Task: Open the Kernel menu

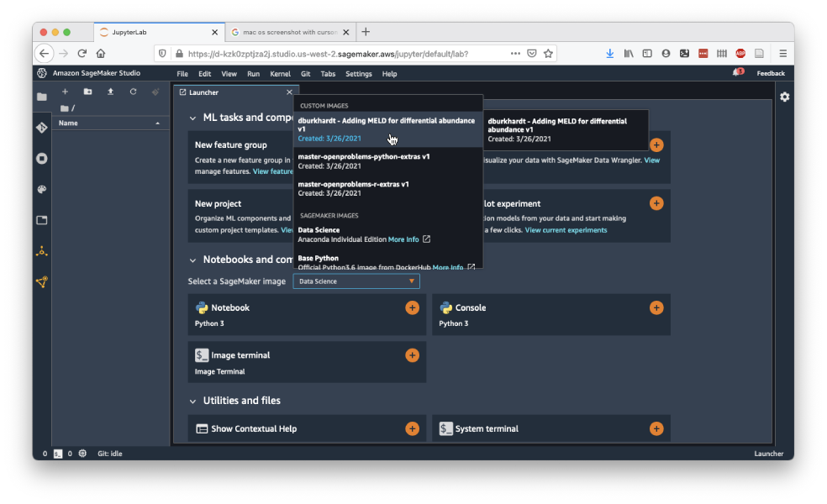Action: coord(280,74)
